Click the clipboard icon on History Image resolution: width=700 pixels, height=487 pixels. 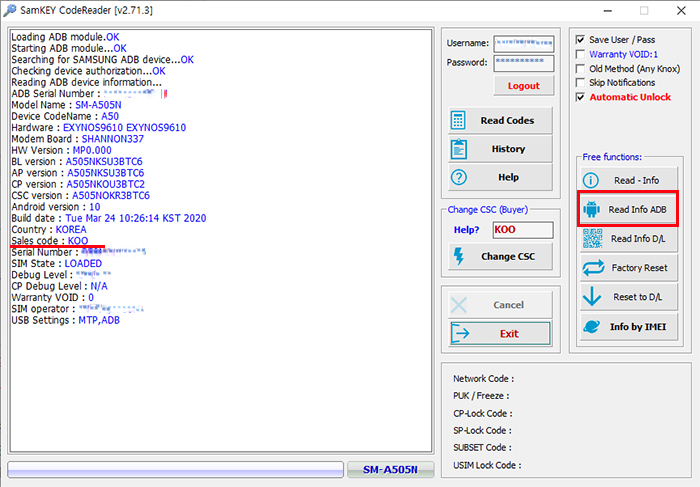458,149
